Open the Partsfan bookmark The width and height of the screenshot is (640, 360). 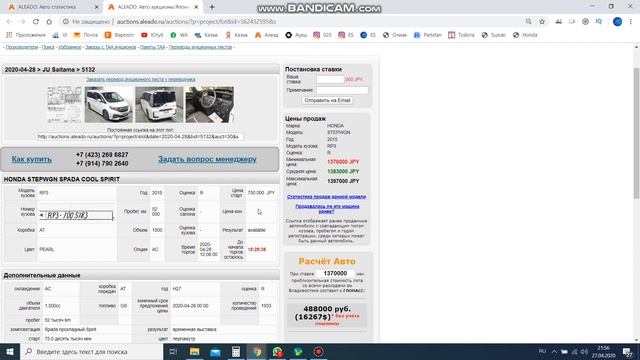click(x=428, y=35)
